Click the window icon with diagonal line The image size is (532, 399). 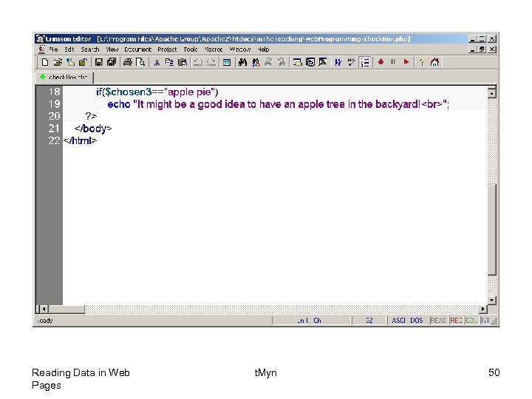(323, 62)
